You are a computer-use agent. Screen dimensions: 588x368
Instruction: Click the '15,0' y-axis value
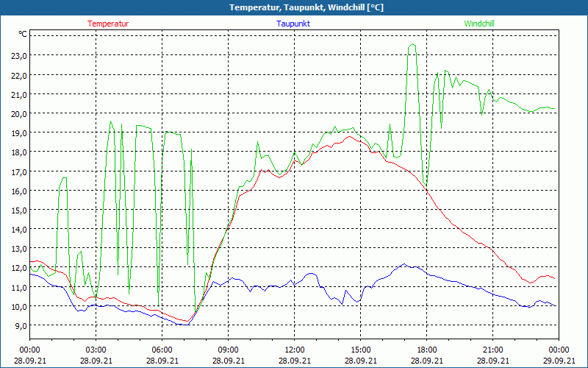19,210
